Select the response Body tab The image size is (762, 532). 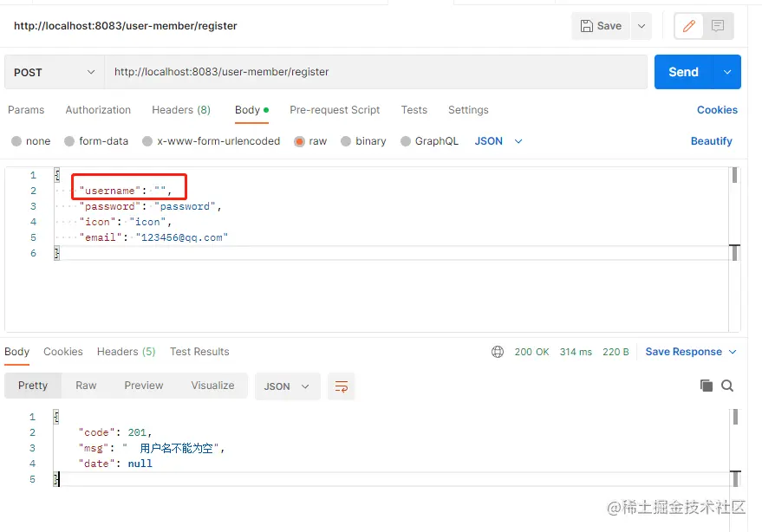click(x=17, y=351)
